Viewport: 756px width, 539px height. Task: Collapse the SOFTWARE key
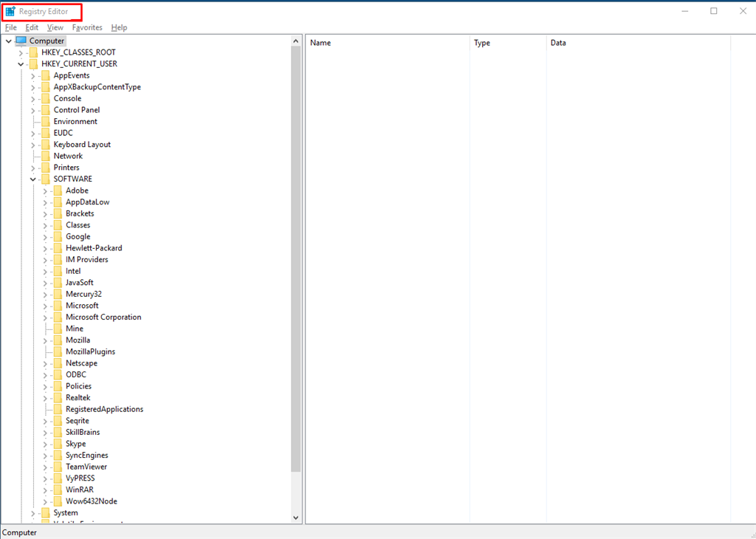coord(32,179)
